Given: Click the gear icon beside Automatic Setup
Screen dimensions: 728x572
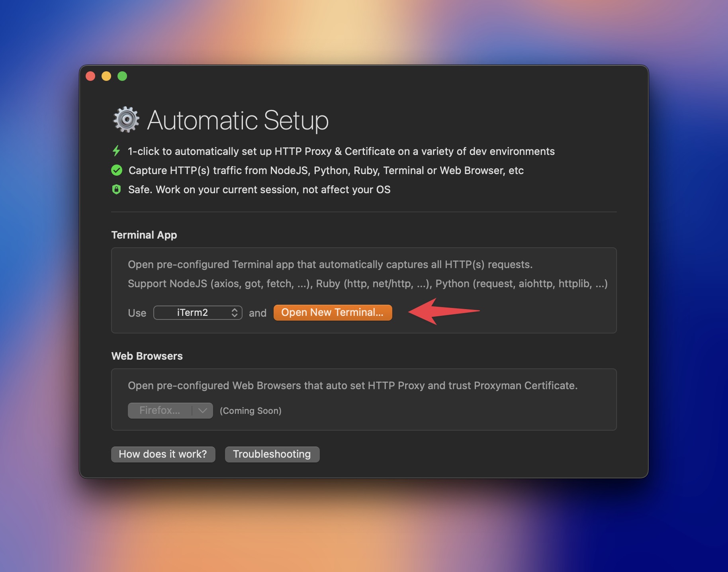Looking at the screenshot, I should point(126,119).
